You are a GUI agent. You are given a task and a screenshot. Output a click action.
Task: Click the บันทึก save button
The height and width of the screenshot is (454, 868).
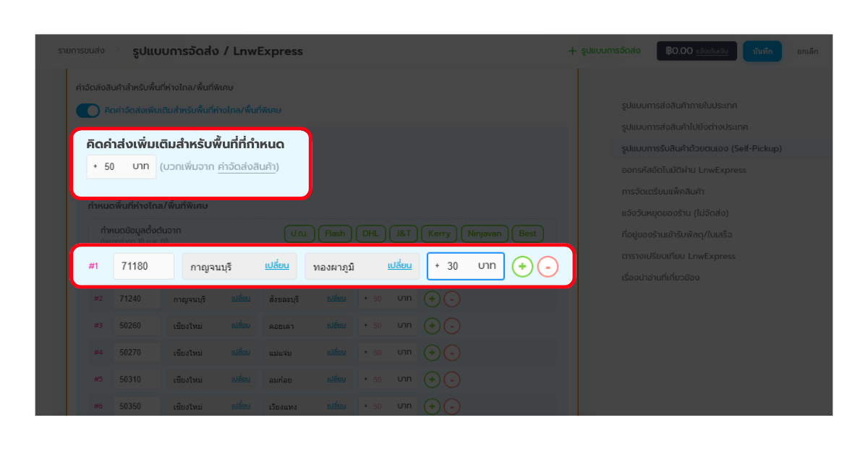(762, 51)
